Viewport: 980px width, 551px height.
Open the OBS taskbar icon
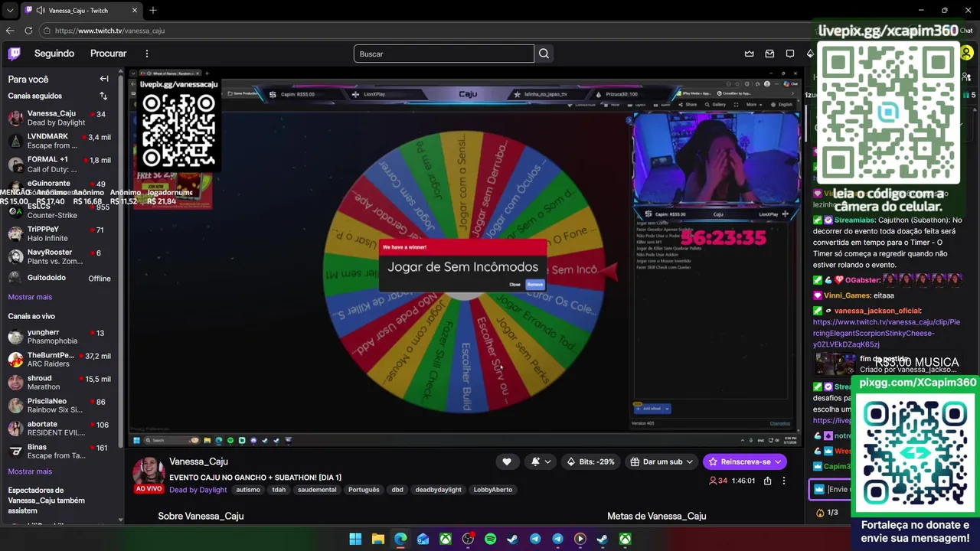coord(468,539)
